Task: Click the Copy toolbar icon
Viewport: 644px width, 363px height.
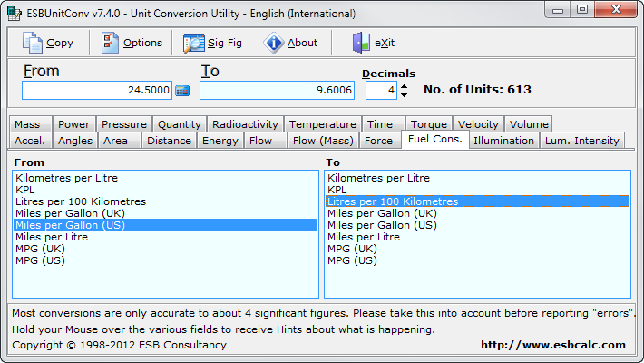Action: click(x=32, y=43)
